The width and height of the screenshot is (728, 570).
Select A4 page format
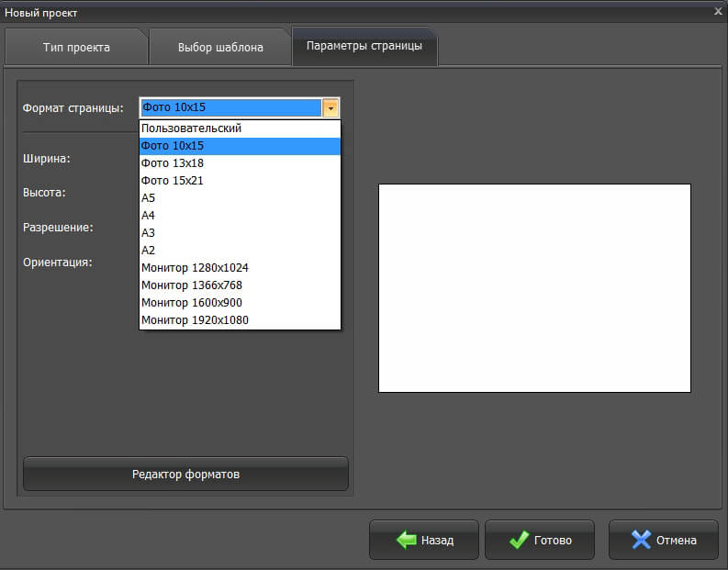[x=240, y=216]
